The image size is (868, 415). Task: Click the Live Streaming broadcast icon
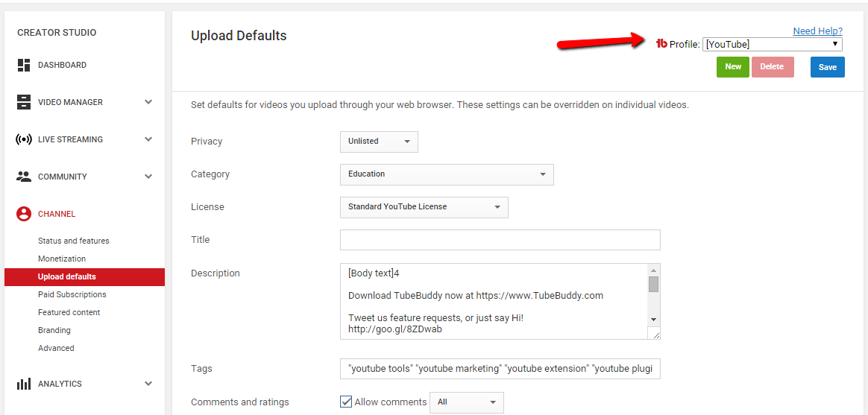pyautogui.click(x=24, y=139)
